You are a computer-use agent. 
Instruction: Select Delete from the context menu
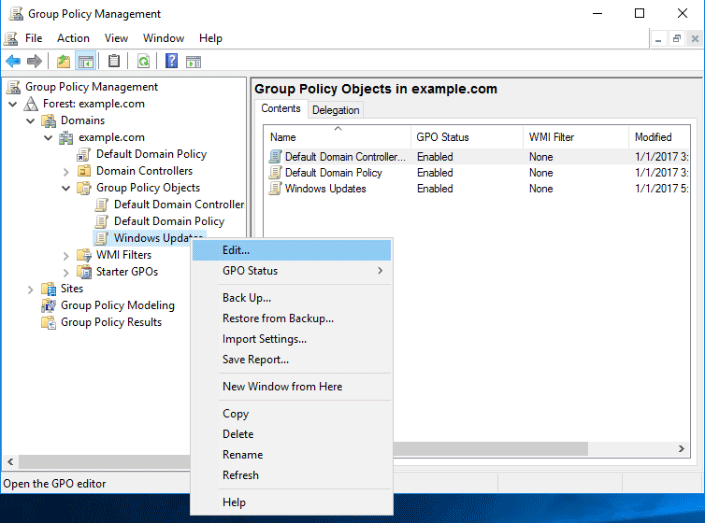point(291,434)
